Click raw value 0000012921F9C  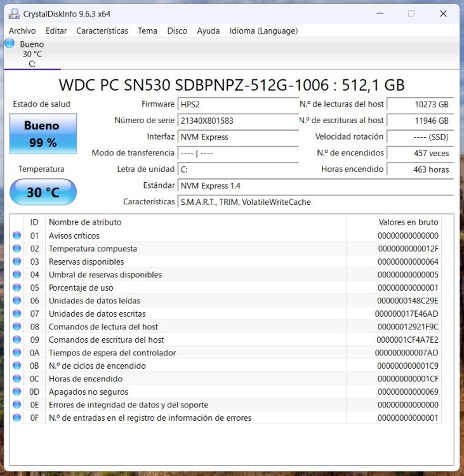pos(408,327)
